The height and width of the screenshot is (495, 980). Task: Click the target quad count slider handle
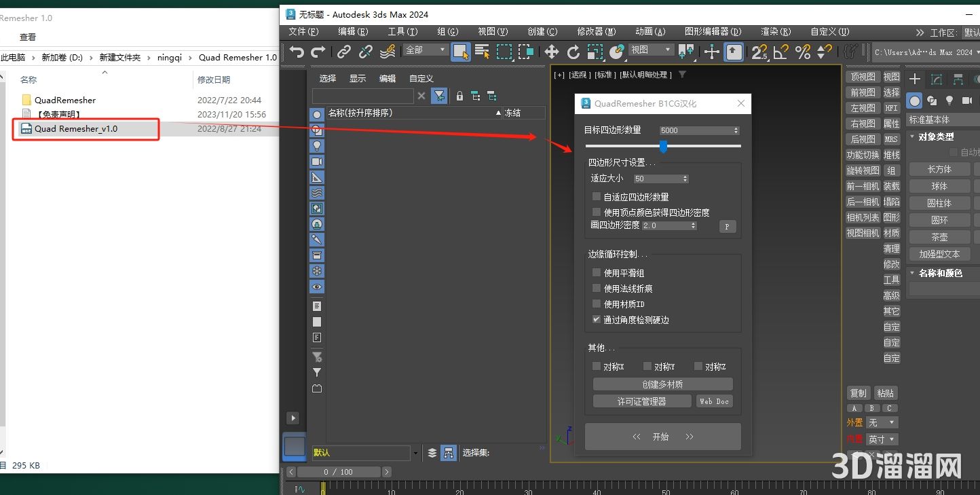click(662, 147)
